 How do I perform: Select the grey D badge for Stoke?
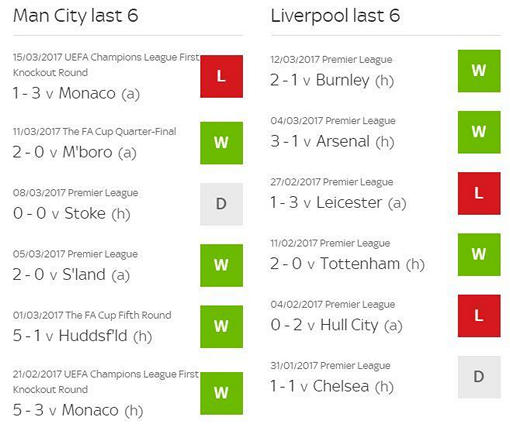click(221, 204)
